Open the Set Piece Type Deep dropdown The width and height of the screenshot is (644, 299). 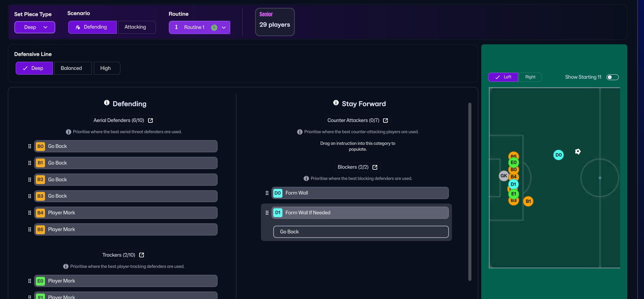35,27
